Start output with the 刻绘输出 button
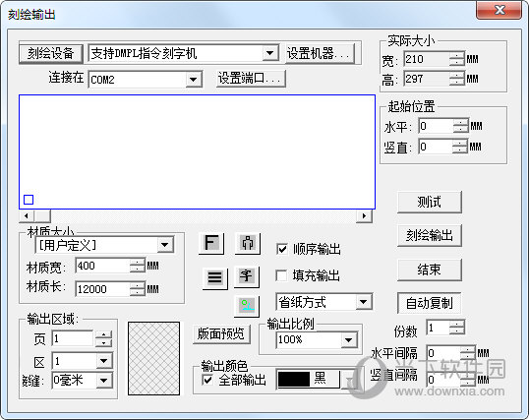Image resolution: width=529 pixels, height=420 pixels. point(429,235)
